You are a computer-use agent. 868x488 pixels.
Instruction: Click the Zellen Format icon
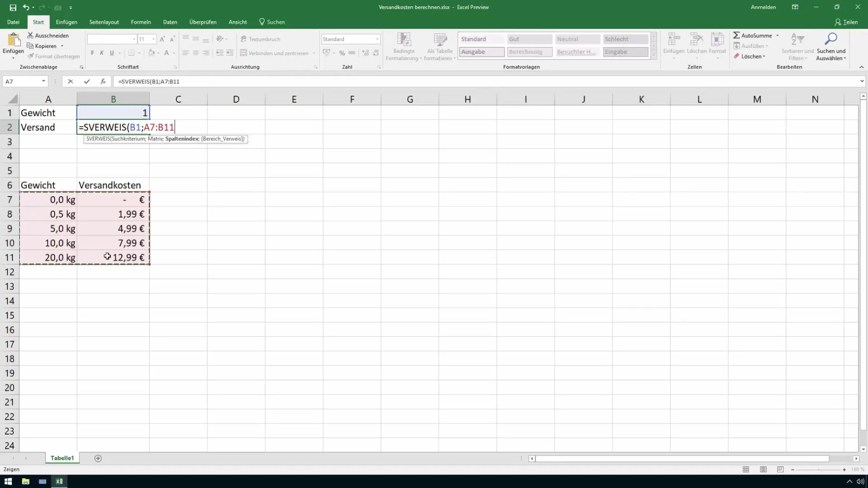(717, 40)
